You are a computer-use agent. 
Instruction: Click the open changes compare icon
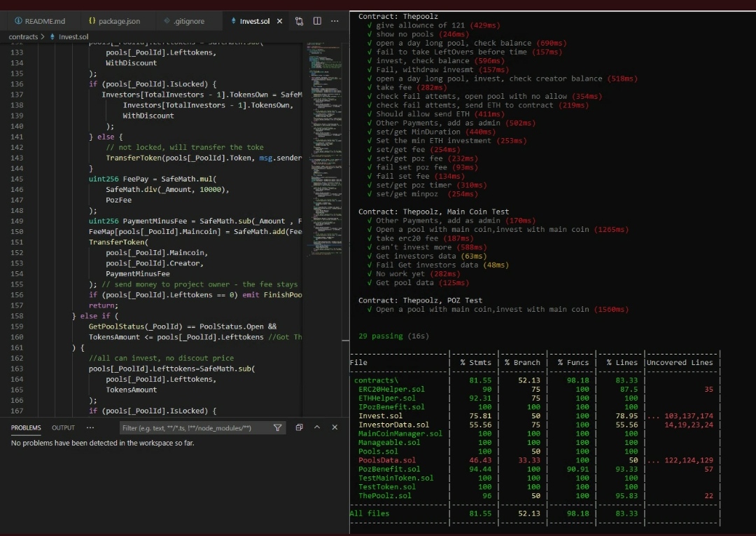[x=300, y=21]
